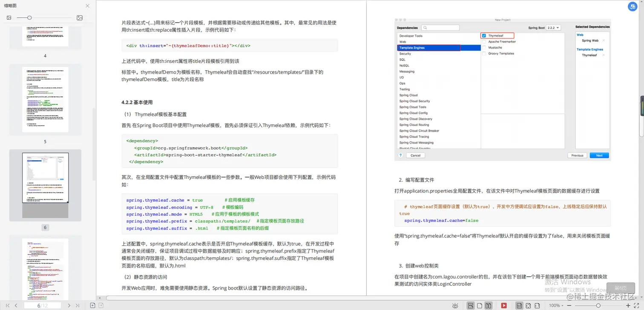
Task: Click spring.thymeleaf.cache=false code line
Action: (x=441, y=221)
